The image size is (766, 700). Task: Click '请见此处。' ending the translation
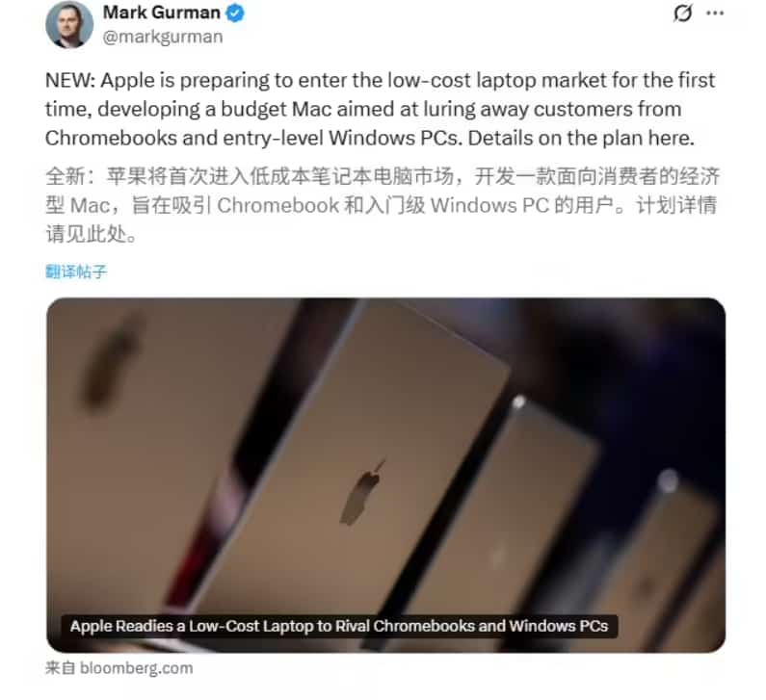click(x=92, y=234)
